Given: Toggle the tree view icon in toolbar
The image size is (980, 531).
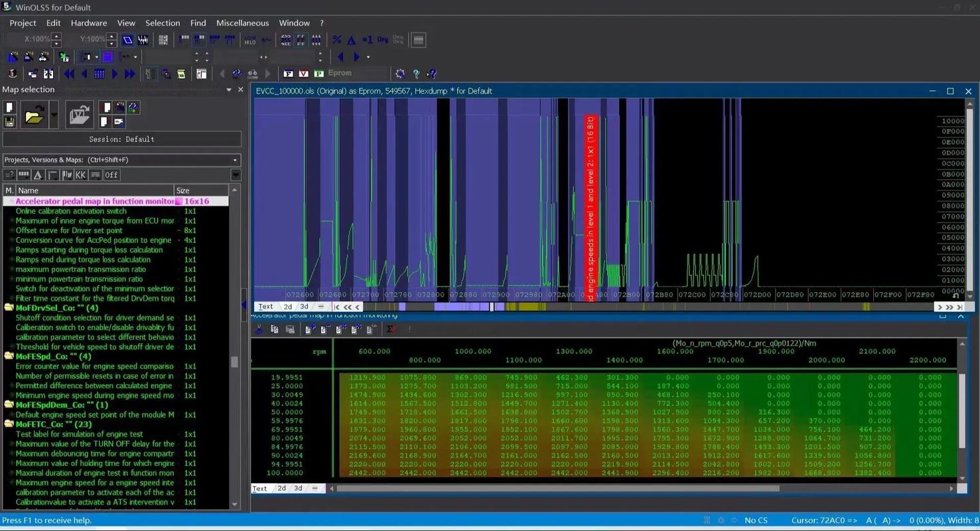Looking at the screenshot, I should [151, 74].
